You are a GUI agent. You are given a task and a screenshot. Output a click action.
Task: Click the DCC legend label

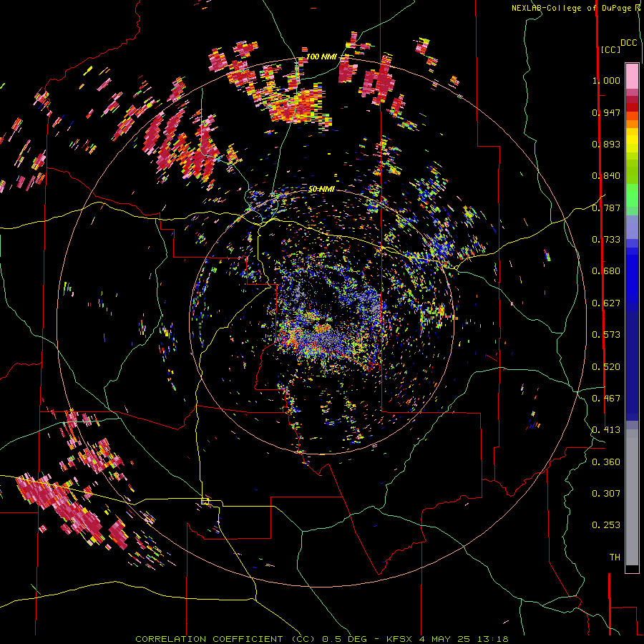(629, 43)
